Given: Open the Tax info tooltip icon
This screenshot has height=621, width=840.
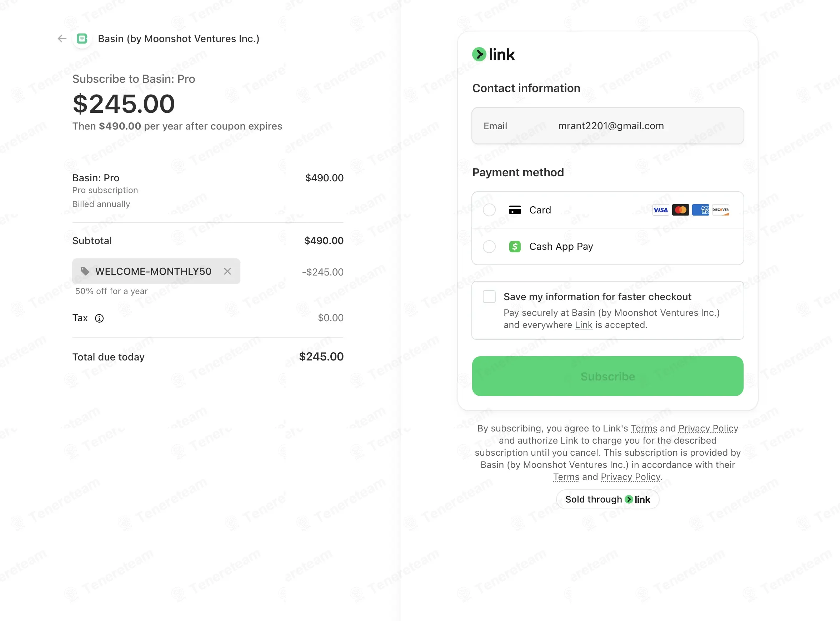Looking at the screenshot, I should click(99, 318).
